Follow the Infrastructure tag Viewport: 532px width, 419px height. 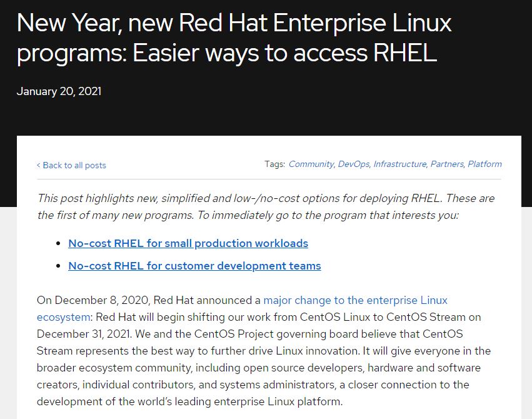click(399, 164)
